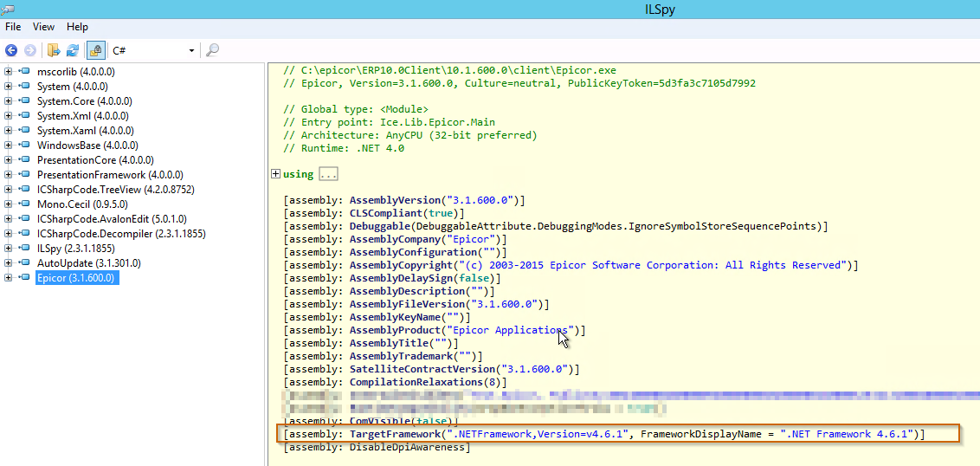The width and height of the screenshot is (980, 466).
Task: Expand the System.Core assembly node
Action: click(8, 100)
